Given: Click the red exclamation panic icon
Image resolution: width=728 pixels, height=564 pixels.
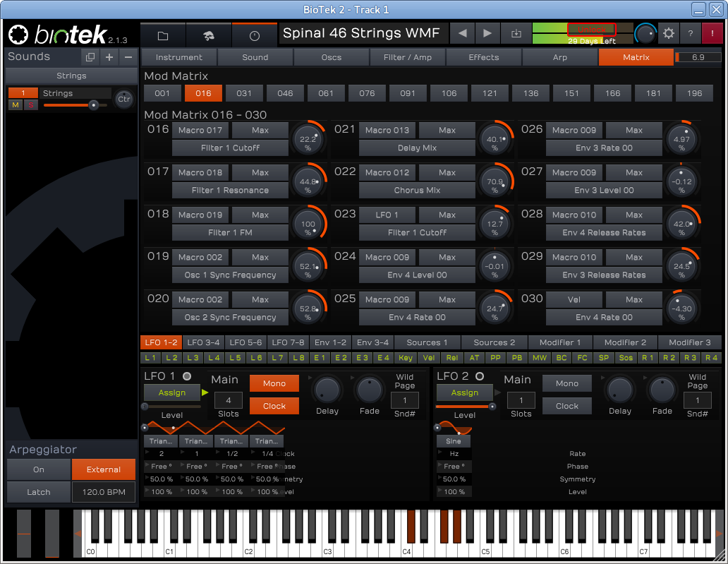Looking at the screenshot, I should point(712,33).
